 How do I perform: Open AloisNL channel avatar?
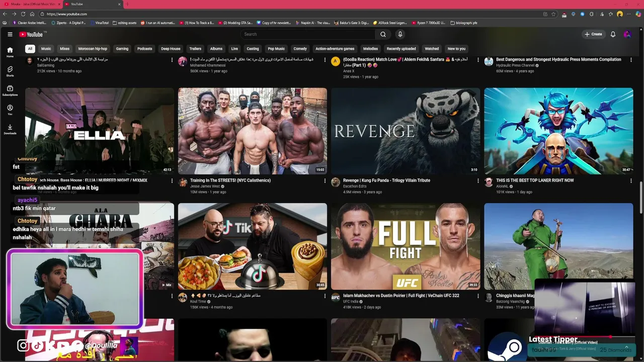click(489, 183)
